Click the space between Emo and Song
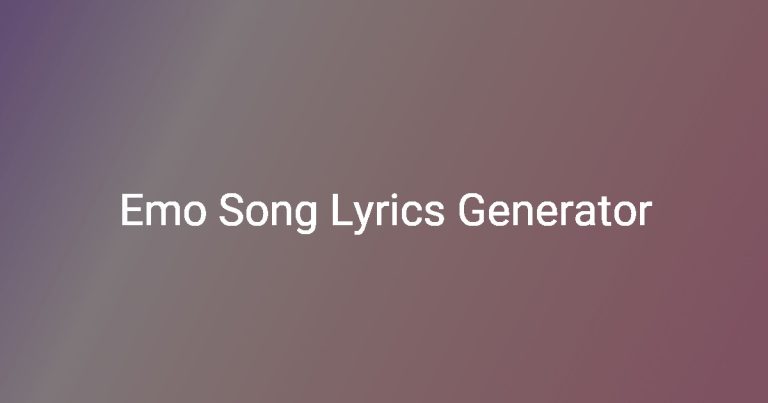Image resolution: width=768 pixels, height=403 pixels. coord(212,211)
